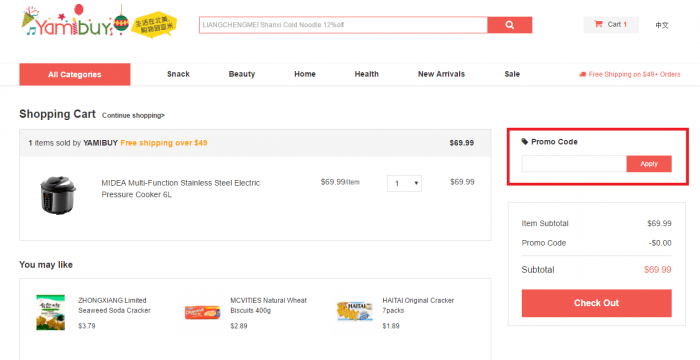The height and width of the screenshot is (360, 700).
Task: Click the $1.89 HAITAI cracker price
Action: [391, 326]
